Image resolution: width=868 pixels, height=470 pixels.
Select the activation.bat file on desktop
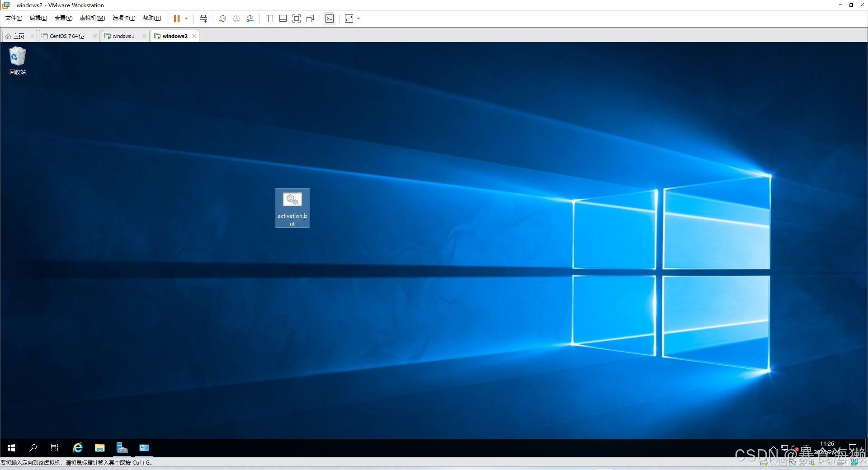tap(292, 208)
